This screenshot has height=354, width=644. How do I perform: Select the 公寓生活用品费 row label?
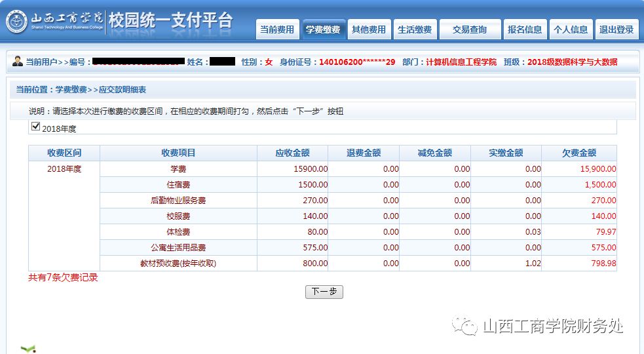click(178, 248)
